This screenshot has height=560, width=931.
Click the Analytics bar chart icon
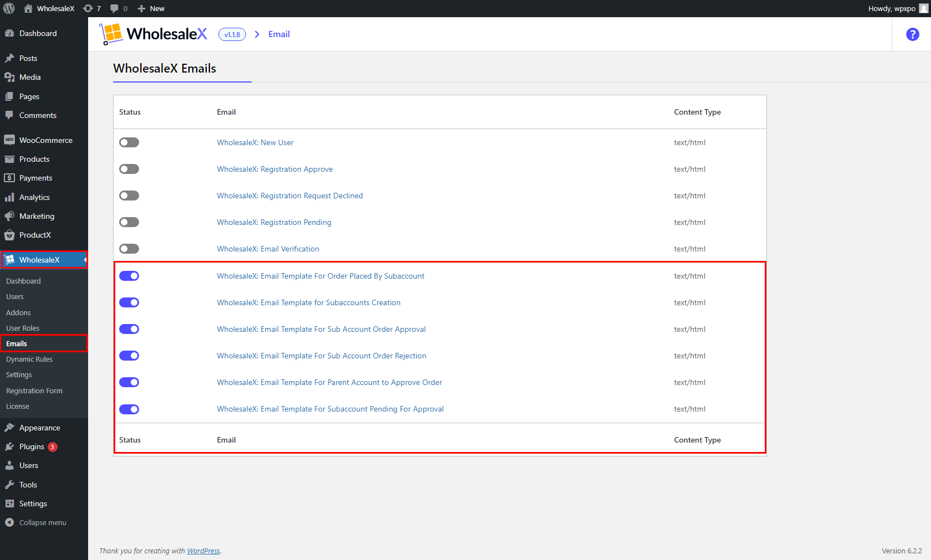pos(9,197)
